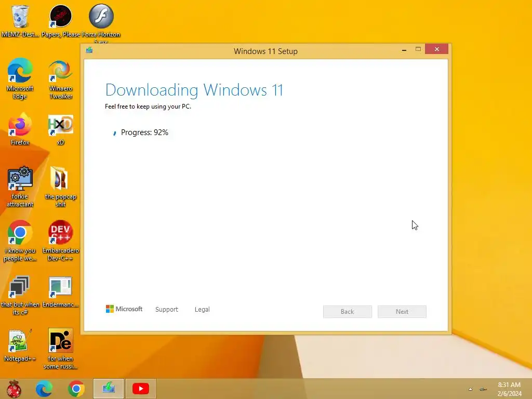
Task: Close the Windows 11 Setup window
Action: [x=436, y=49]
